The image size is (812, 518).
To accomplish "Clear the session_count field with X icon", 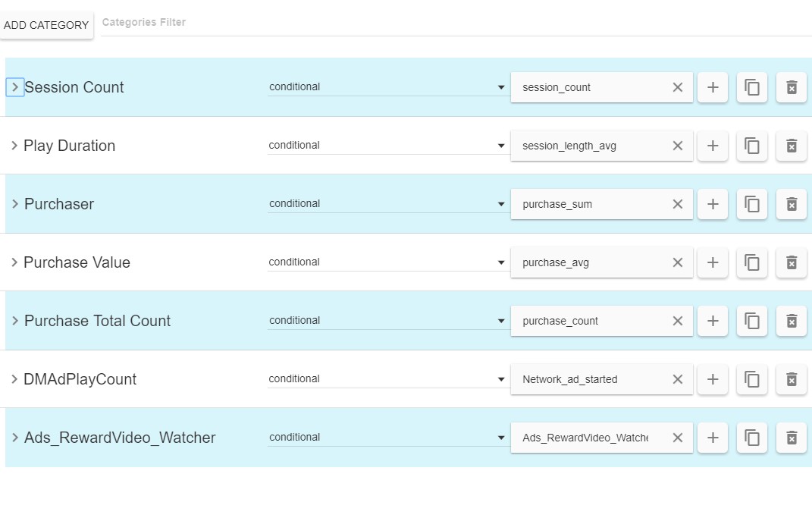I will click(678, 87).
